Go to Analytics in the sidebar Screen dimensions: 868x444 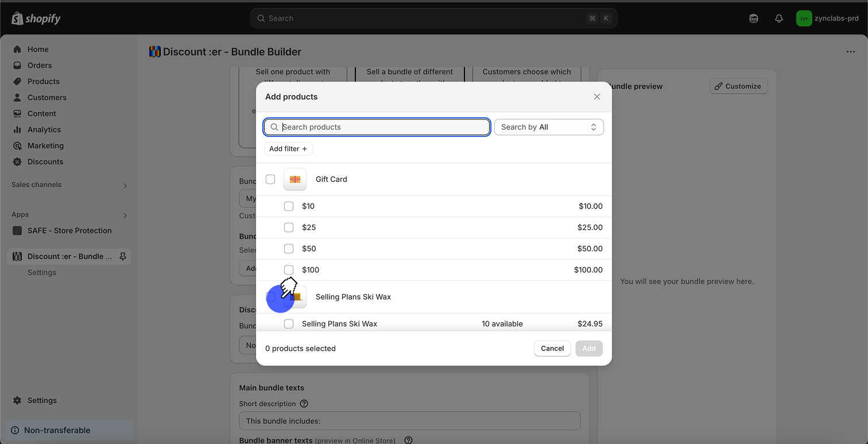click(44, 130)
